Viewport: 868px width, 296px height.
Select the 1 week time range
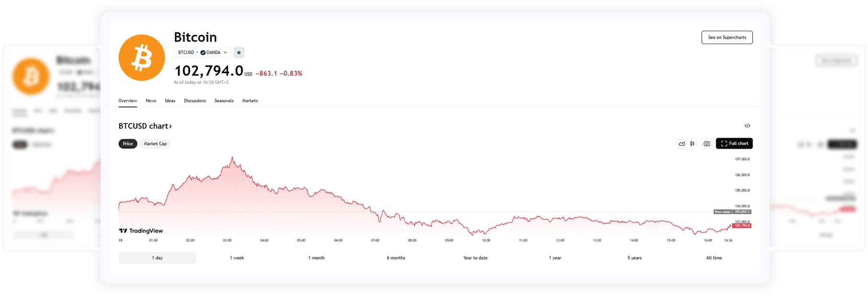tap(237, 258)
